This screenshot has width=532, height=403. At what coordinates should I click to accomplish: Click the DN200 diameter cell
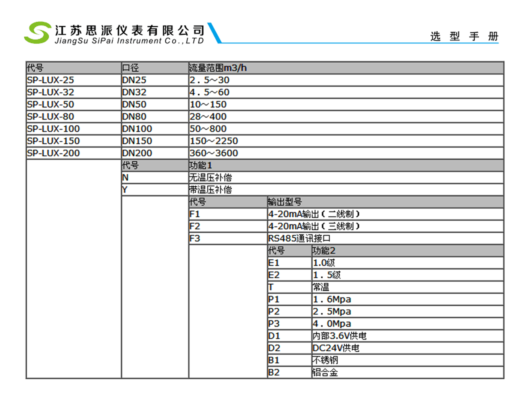[155, 153]
